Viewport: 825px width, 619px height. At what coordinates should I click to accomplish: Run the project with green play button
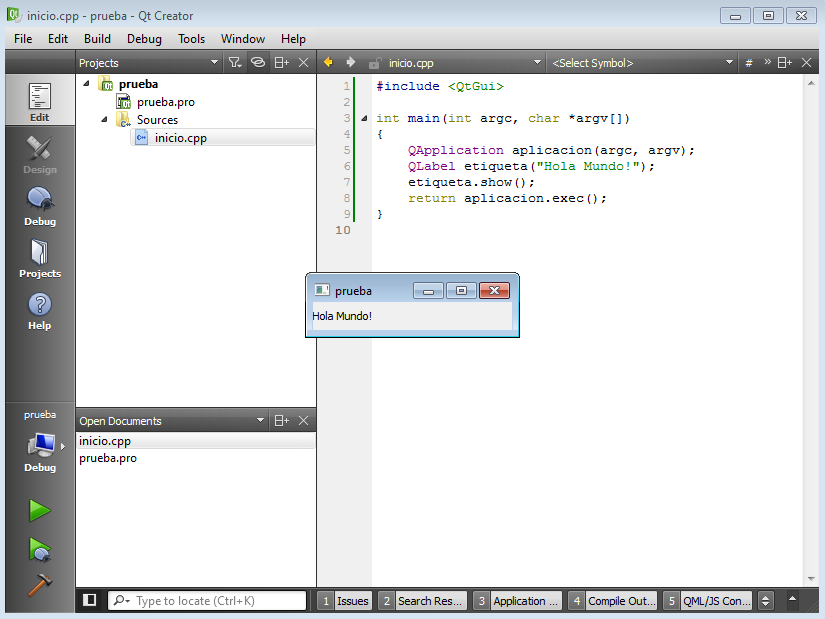(x=39, y=511)
